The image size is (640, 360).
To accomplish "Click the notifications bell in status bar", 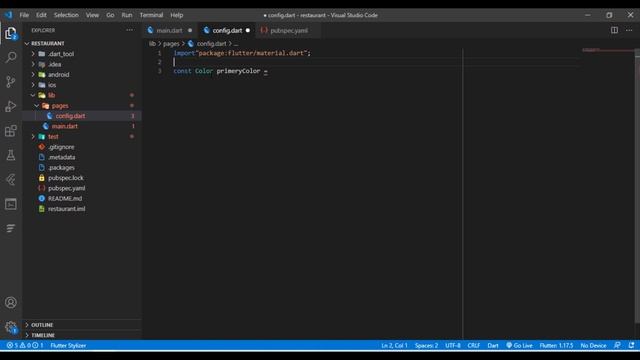I will 631,345.
